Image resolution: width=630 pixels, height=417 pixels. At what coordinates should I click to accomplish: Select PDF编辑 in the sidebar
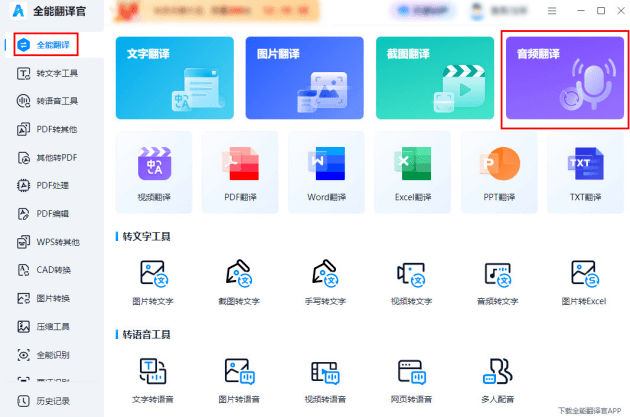tap(43, 214)
